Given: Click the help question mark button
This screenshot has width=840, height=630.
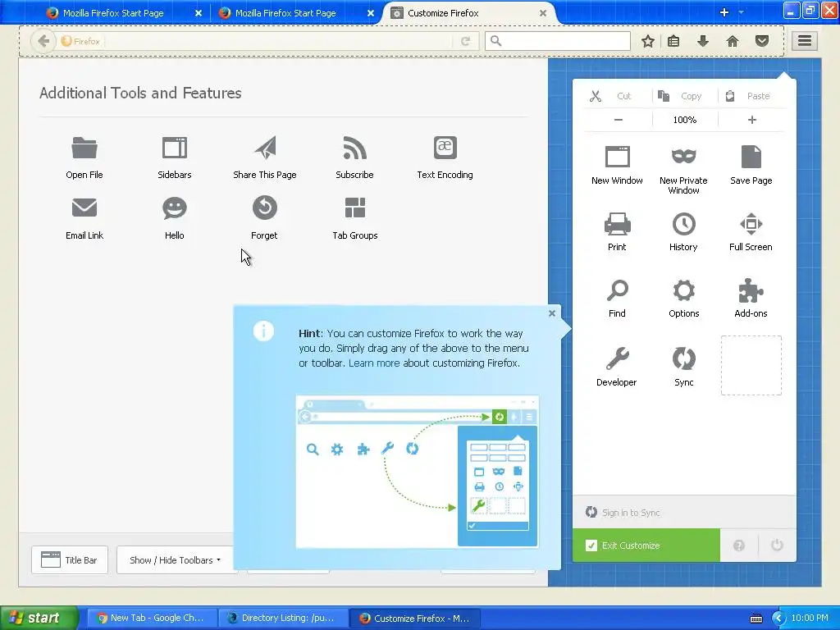Looking at the screenshot, I should [739, 546].
